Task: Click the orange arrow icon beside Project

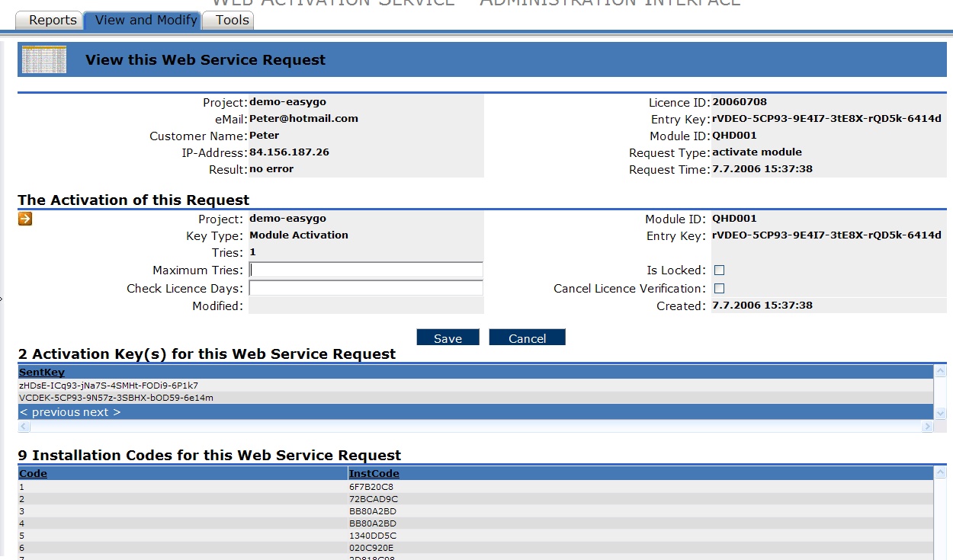Action: pyautogui.click(x=25, y=219)
